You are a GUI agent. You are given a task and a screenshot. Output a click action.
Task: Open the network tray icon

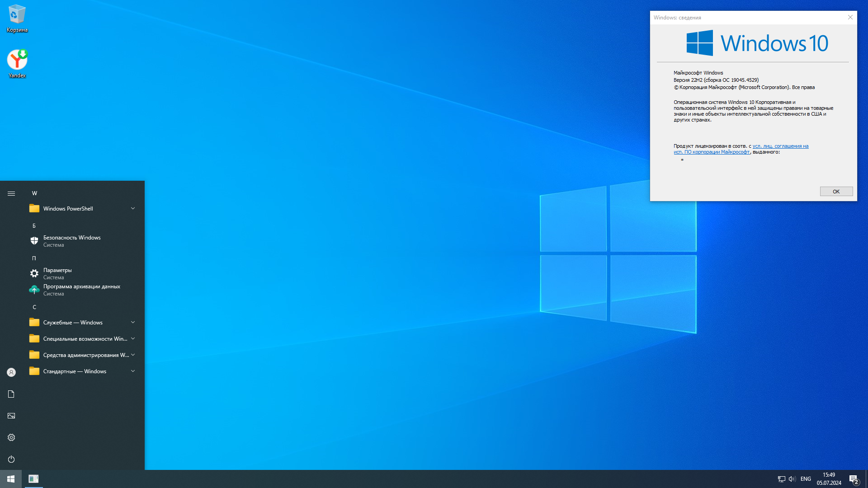[x=781, y=479]
